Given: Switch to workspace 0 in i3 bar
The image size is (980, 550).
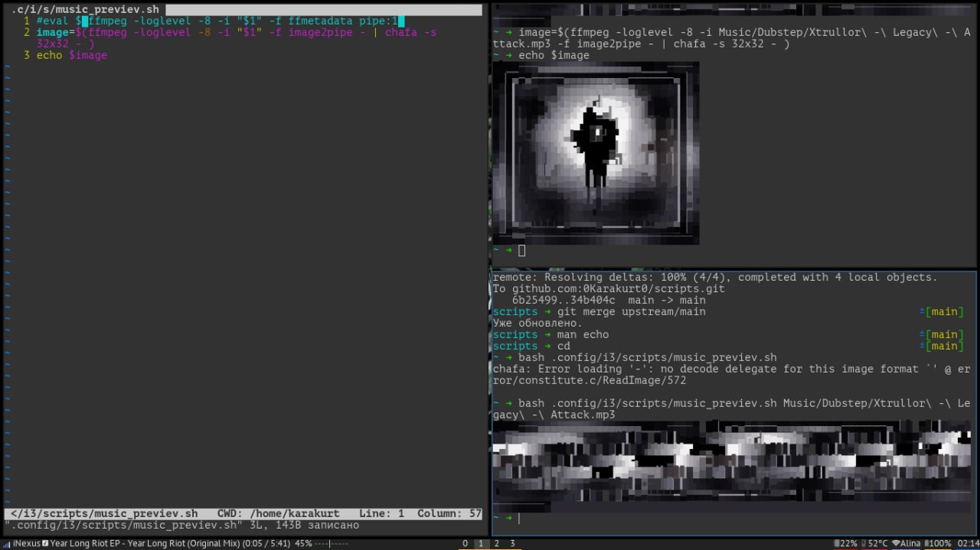Looking at the screenshot, I should coord(465,544).
